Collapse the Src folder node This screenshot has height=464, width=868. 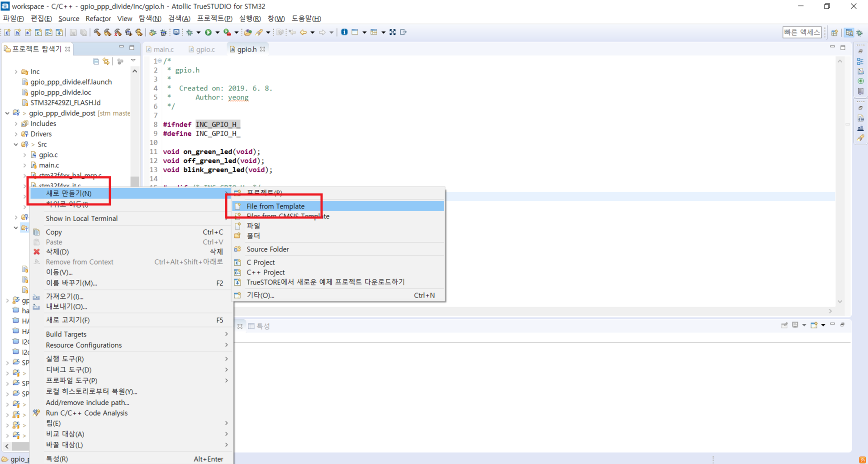[x=16, y=144]
